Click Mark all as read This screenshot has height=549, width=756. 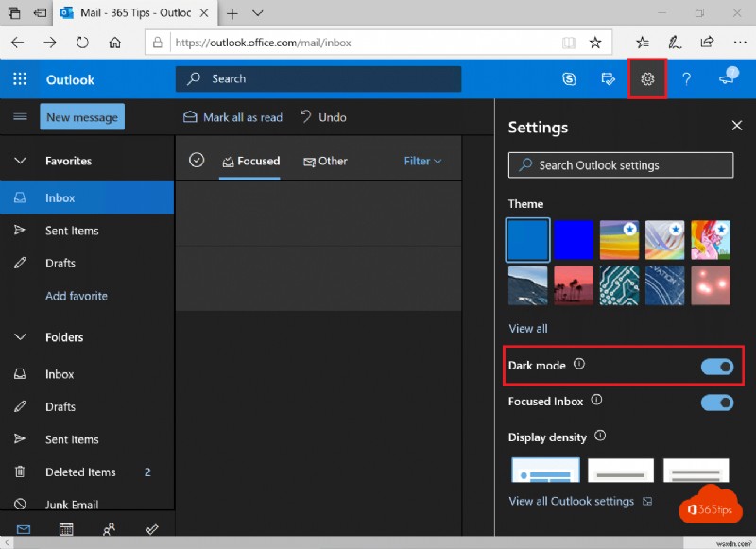pyautogui.click(x=232, y=117)
